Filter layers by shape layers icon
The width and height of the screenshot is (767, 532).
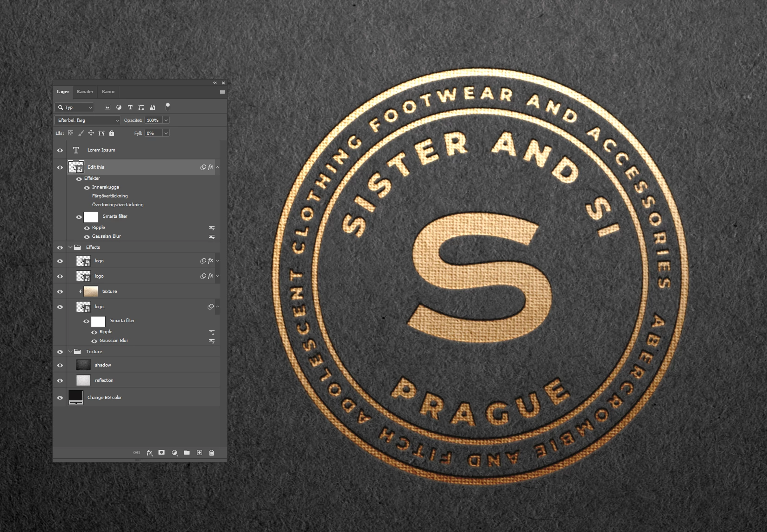(x=141, y=107)
